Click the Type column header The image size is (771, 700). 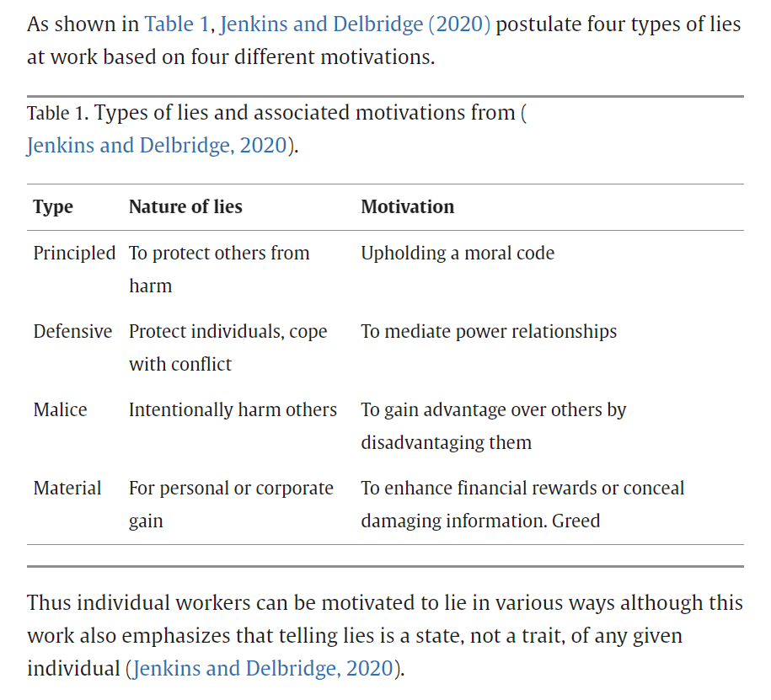pyautogui.click(x=53, y=207)
